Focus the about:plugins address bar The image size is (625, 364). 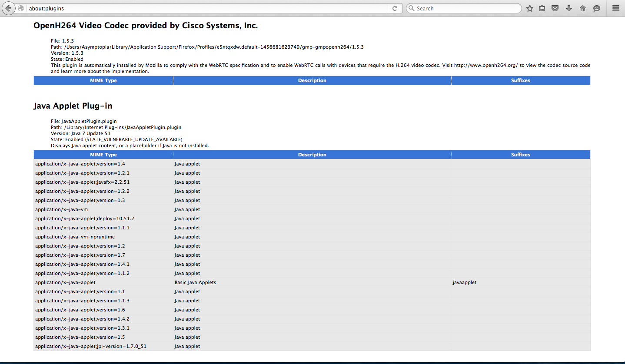tap(208, 8)
